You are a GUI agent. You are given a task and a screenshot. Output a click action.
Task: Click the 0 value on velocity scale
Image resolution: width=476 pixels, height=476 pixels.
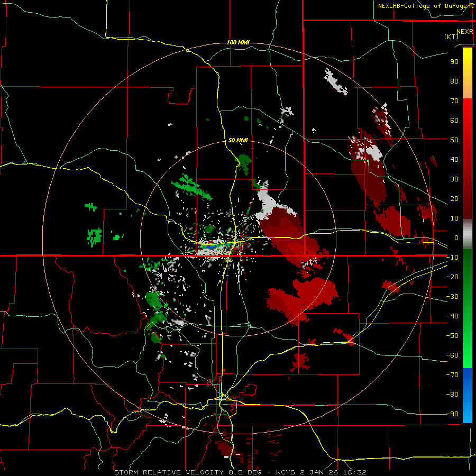coord(456,237)
